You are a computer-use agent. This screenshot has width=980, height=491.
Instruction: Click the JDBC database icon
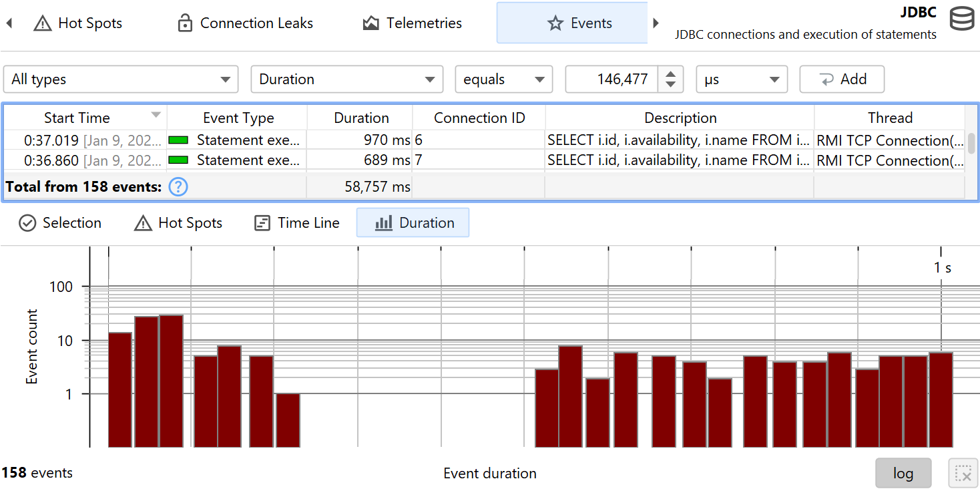[962, 19]
